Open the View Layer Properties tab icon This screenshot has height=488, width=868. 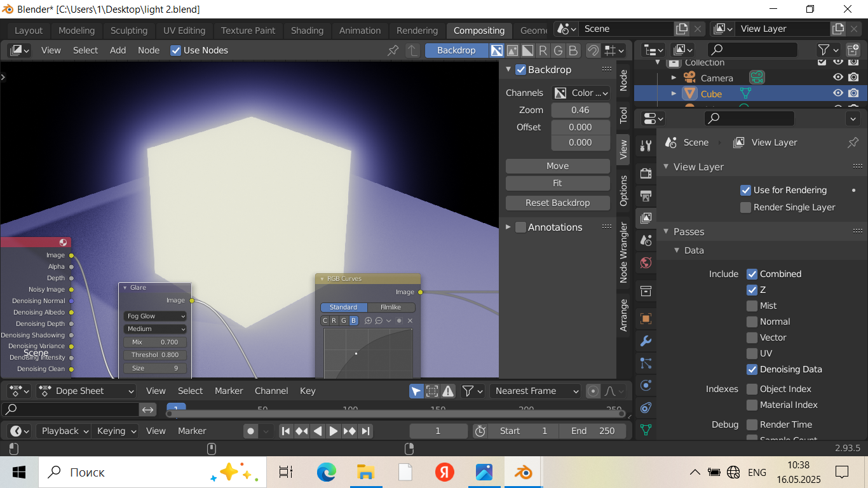point(646,218)
